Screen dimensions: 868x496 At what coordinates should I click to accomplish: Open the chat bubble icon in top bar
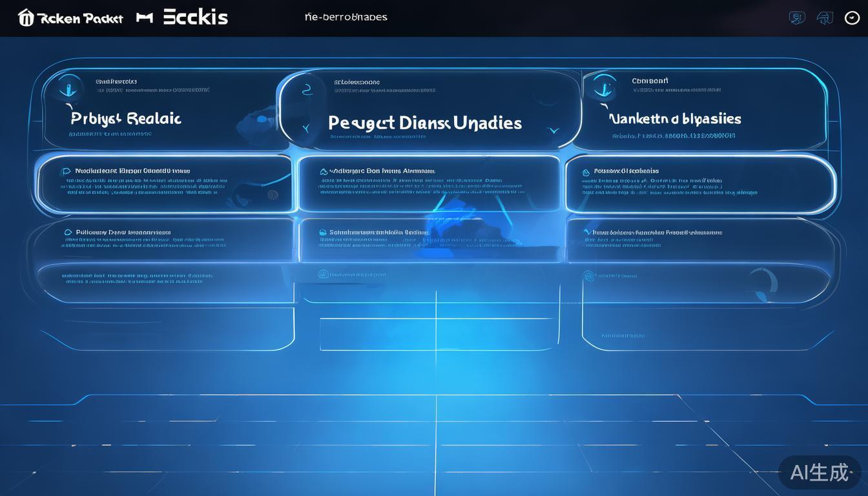coord(798,18)
